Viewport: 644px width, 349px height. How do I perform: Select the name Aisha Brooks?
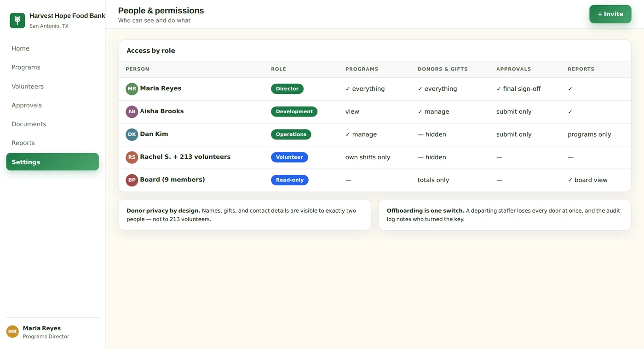[x=162, y=111]
